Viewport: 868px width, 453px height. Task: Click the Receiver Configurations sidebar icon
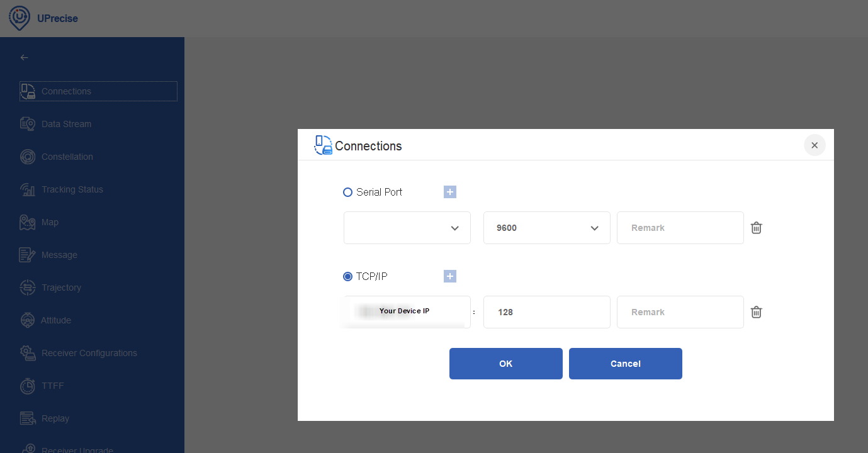click(x=28, y=353)
